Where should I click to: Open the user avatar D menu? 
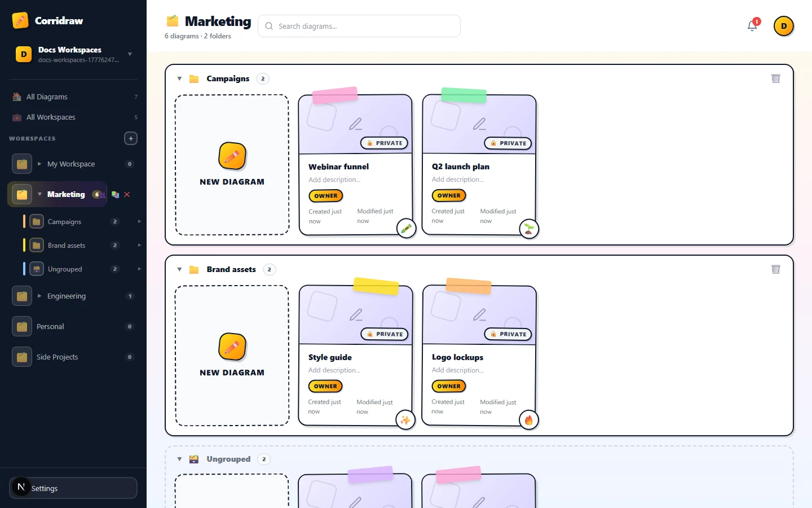784,26
